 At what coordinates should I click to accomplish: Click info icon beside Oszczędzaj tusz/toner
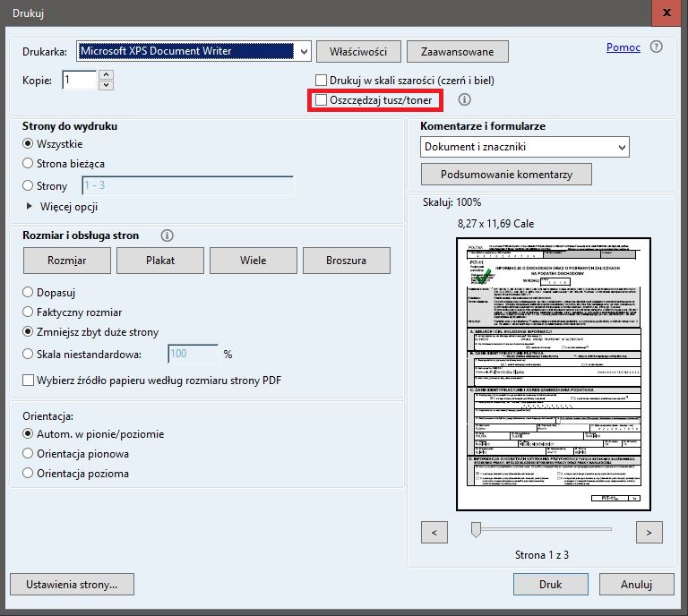pos(464,100)
